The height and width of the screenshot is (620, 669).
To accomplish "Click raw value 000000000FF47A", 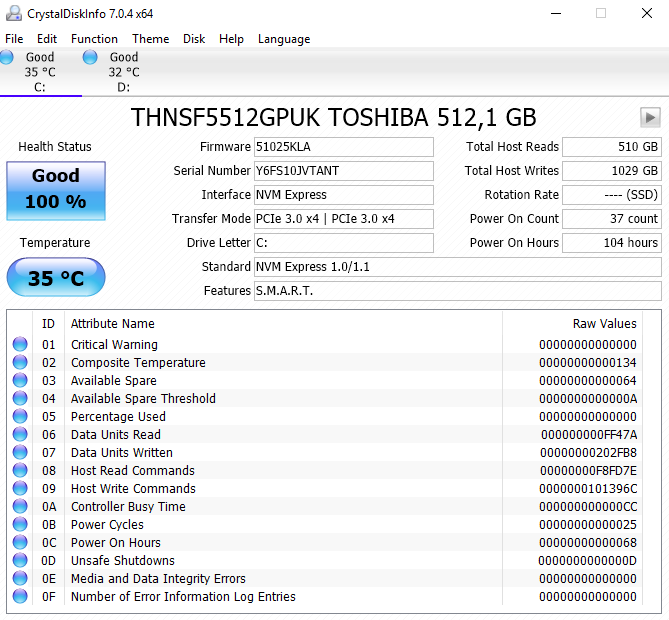I will [589, 434].
